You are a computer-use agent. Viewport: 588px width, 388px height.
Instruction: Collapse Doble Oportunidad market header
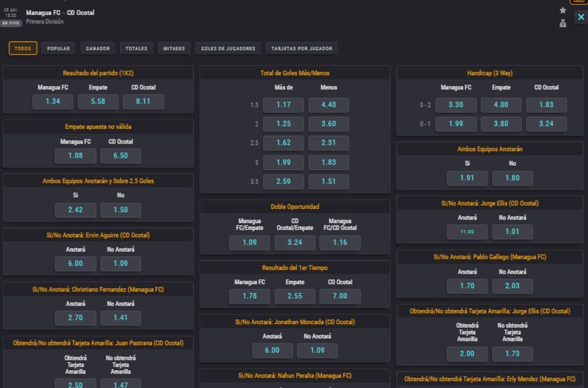pyautogui.click(x=295, y=207)
